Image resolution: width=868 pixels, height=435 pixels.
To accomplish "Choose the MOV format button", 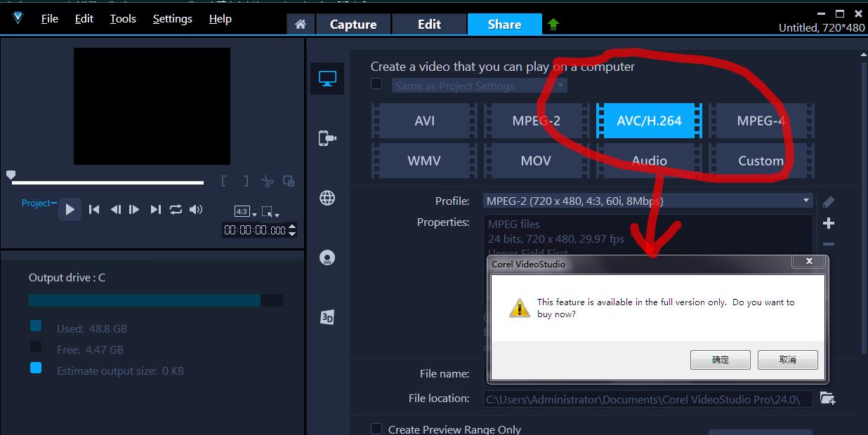I will click(x=536, y=161).
